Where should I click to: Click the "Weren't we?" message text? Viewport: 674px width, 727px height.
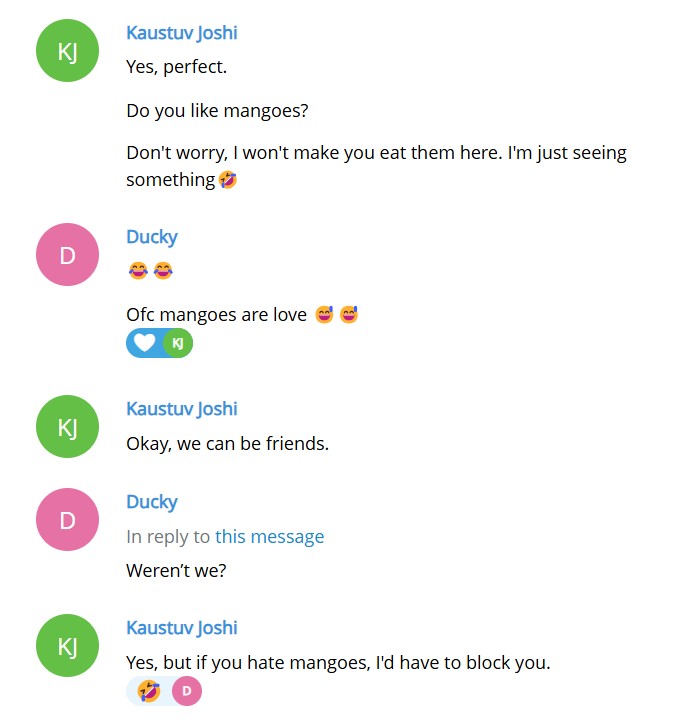176,571
